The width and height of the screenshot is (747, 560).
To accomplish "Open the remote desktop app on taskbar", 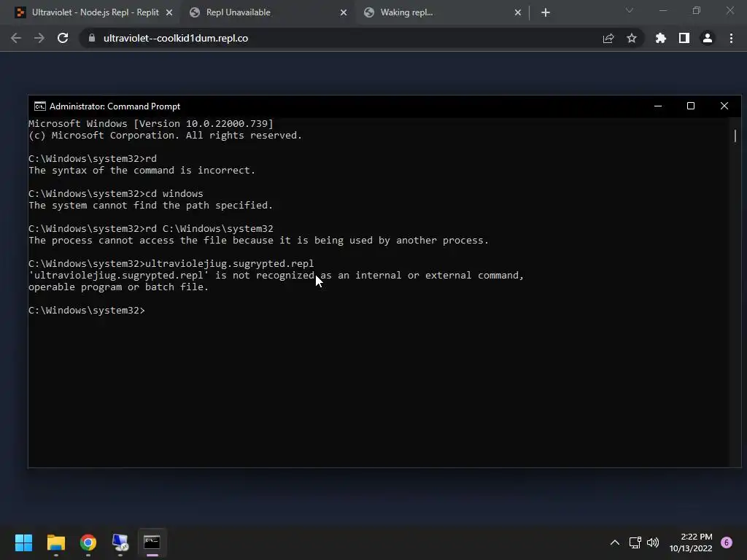I will coord(120,542).
